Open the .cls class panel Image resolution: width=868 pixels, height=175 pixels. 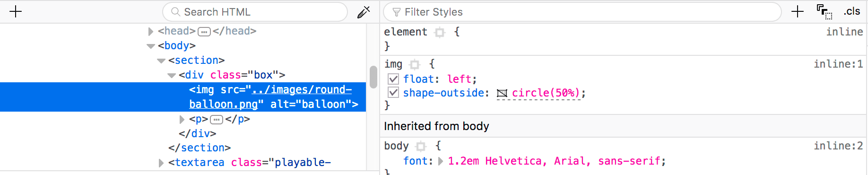(x=852, y=11)
